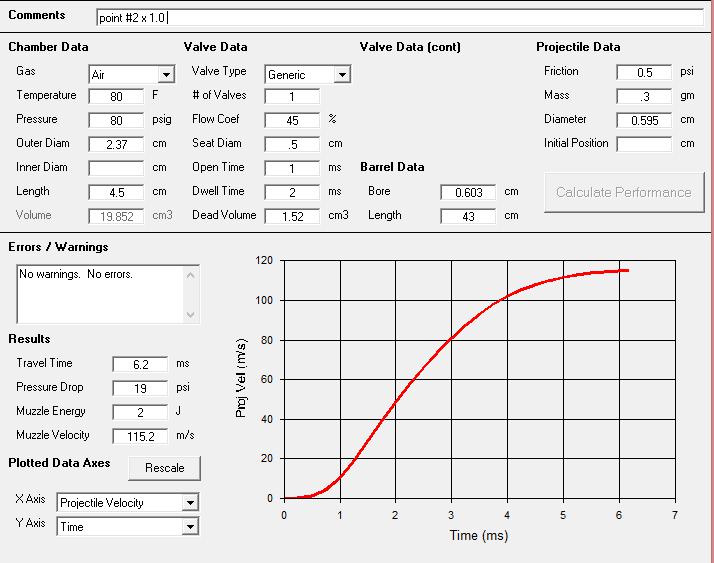Click the projectile Mass field
Screen dimensions: 714x563
[644, 97]
